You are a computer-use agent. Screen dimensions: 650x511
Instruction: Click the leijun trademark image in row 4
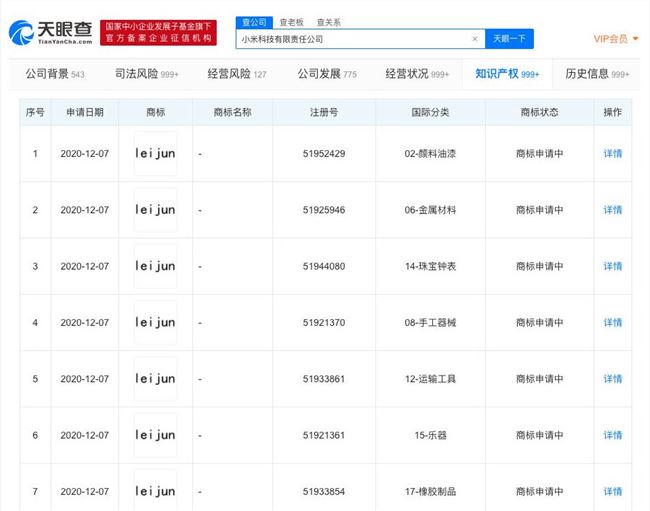pyautogui.click(x=155, y=323)
